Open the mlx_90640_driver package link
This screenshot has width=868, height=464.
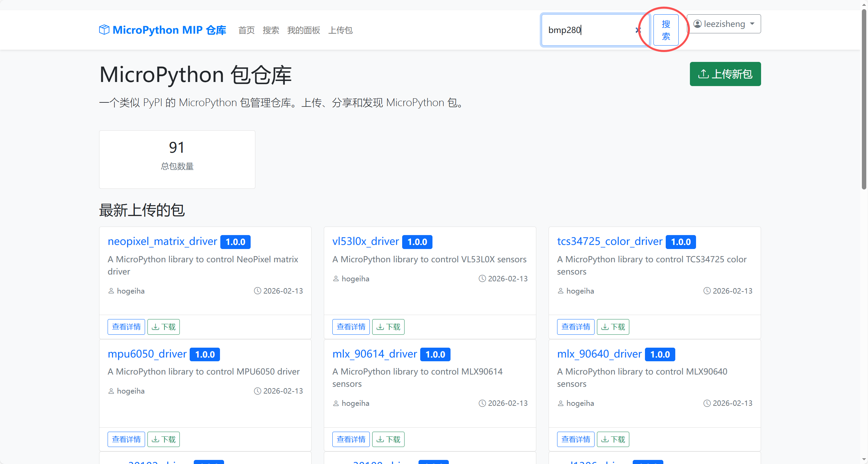point(599,354)
